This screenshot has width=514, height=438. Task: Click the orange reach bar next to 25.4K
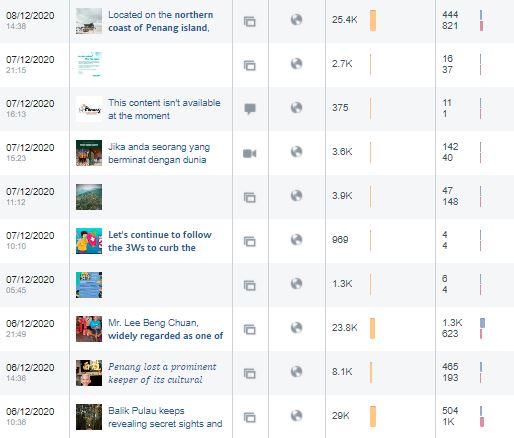point(373,21)
